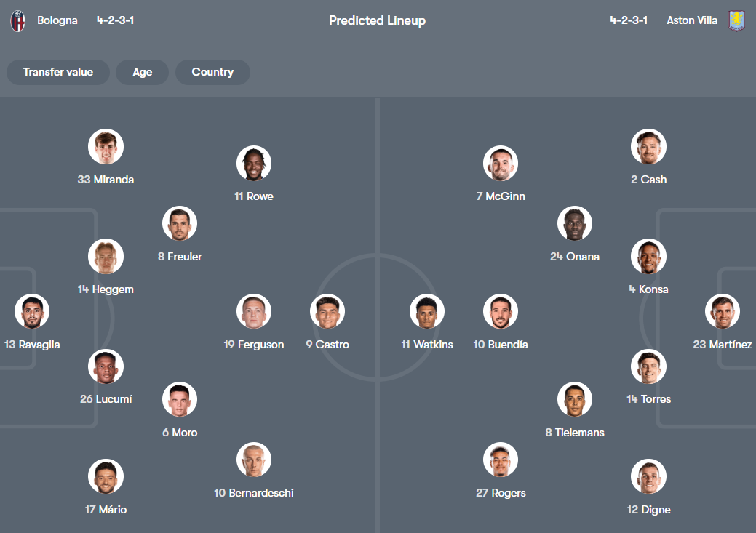Toggle the Country filter chip
Viewport: 756px width, 533px height.
[212, 72]
